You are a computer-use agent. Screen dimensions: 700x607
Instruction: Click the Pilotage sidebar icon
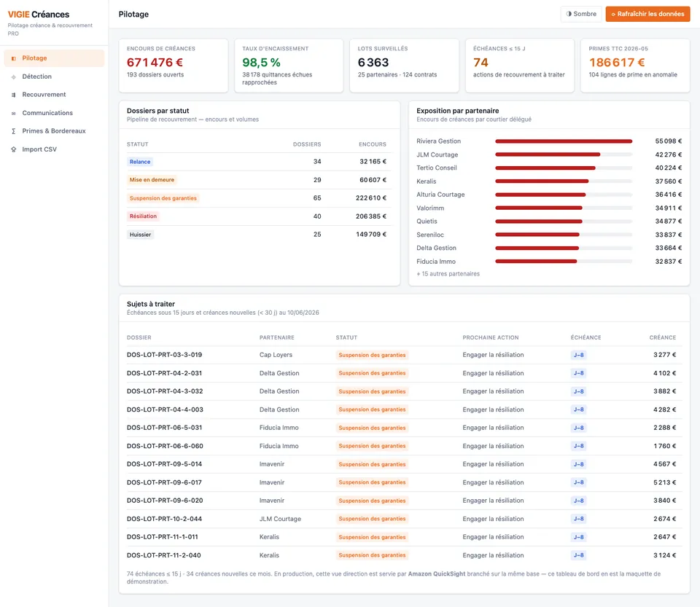point(13,58)
